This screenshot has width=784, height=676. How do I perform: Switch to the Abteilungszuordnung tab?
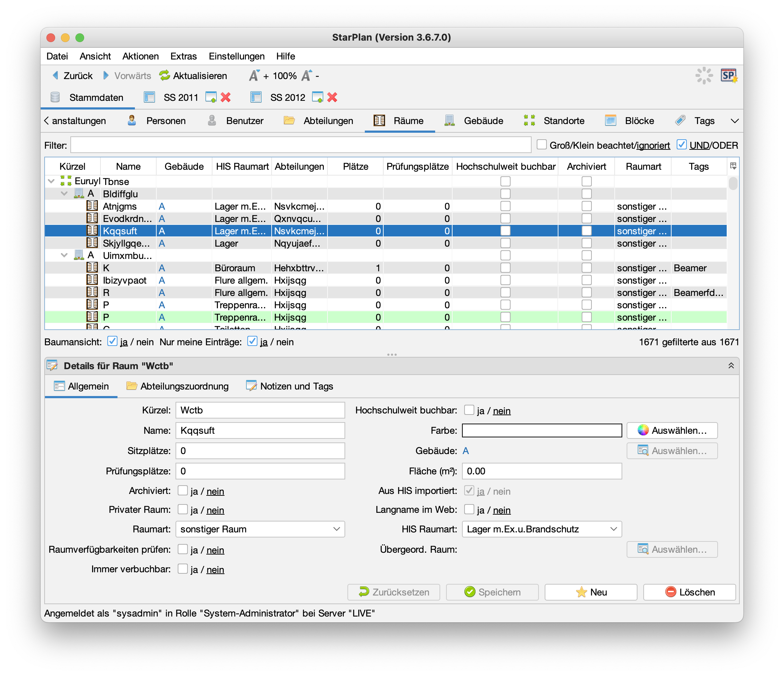click(x=178, y=386)
